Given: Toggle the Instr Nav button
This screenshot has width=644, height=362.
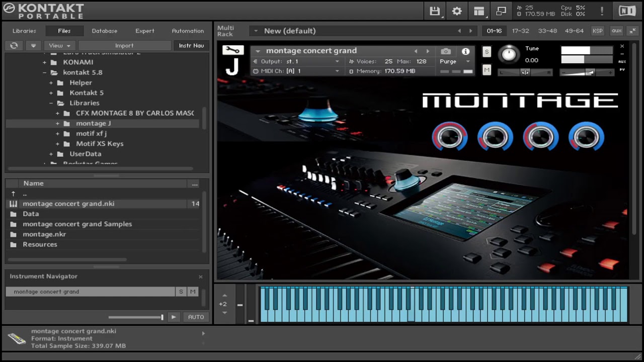Looking at the screenshot, I should (x=192, y=45).
